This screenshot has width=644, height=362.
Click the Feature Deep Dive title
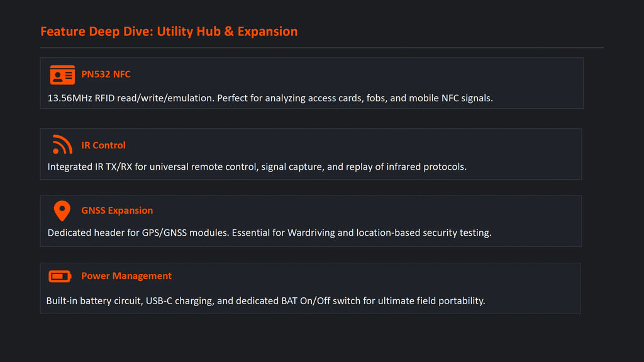pos(169,31)
